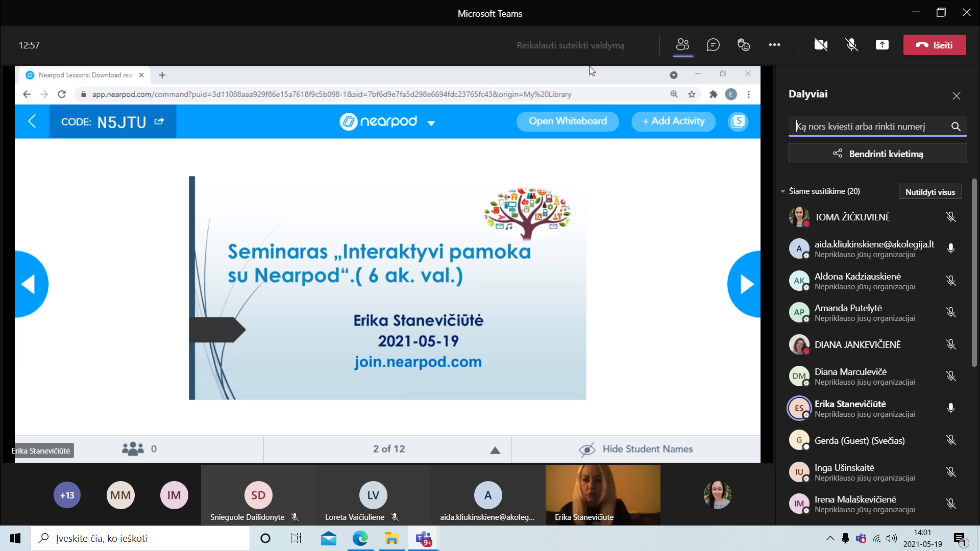Click the round S icon in the Nearpod header
Viewport: 980px width, 551px height.
738,121
